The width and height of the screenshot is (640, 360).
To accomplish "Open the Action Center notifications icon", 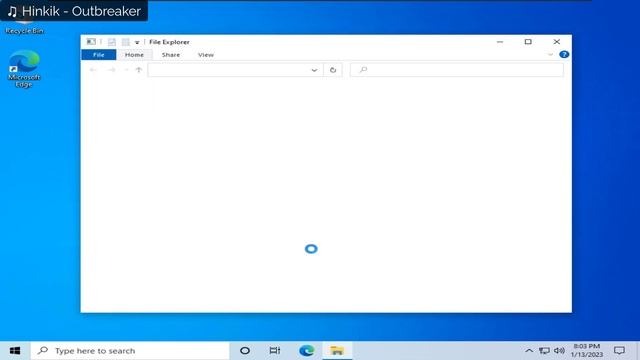I will (x=619, y=351).
